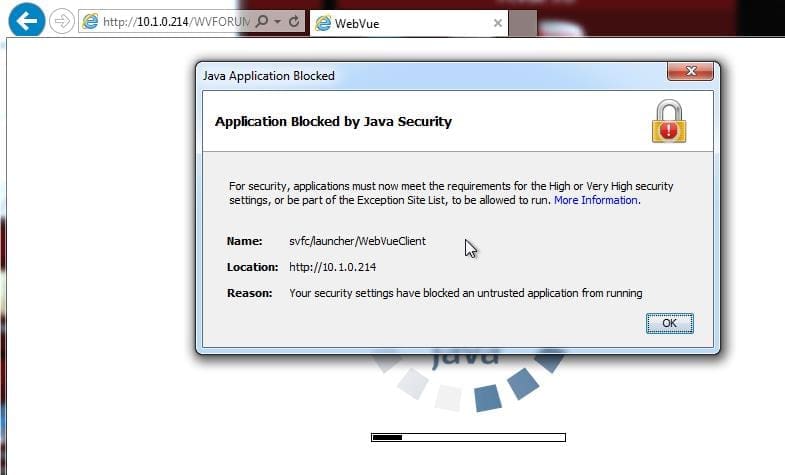This screenshot has height=475, width=785.
Task: Open a new blank tab
Action: (523, 23)
